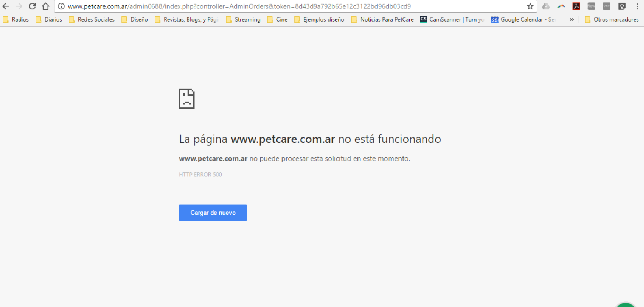644x307 pixels.
Task: Open the Chrome three-dot menu
Action: (637, 6)
